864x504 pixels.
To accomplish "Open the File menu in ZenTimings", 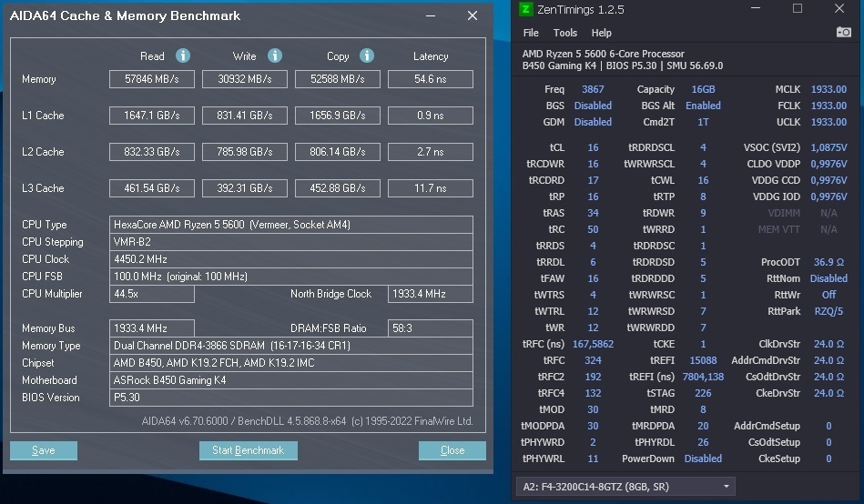I will [x=531, y=33].
